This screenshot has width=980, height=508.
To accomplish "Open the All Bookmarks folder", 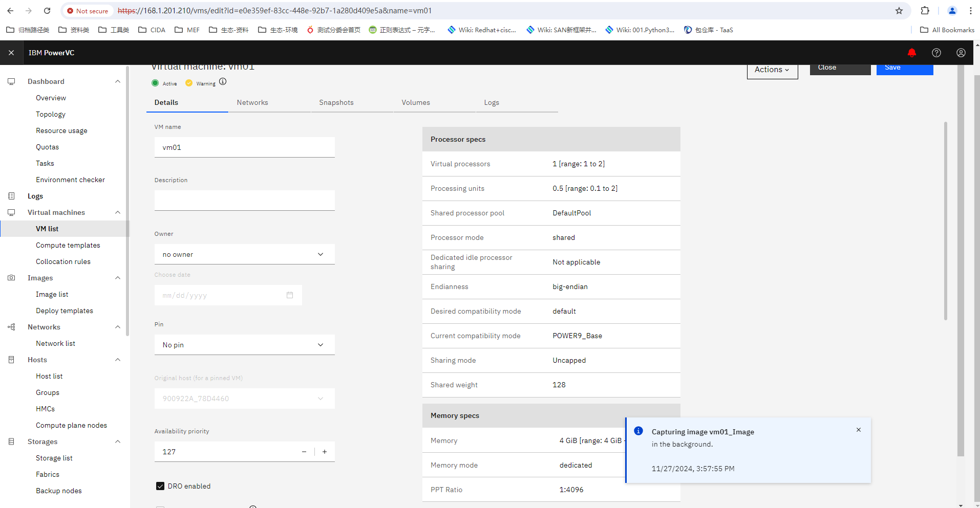I will click(947, 30).
